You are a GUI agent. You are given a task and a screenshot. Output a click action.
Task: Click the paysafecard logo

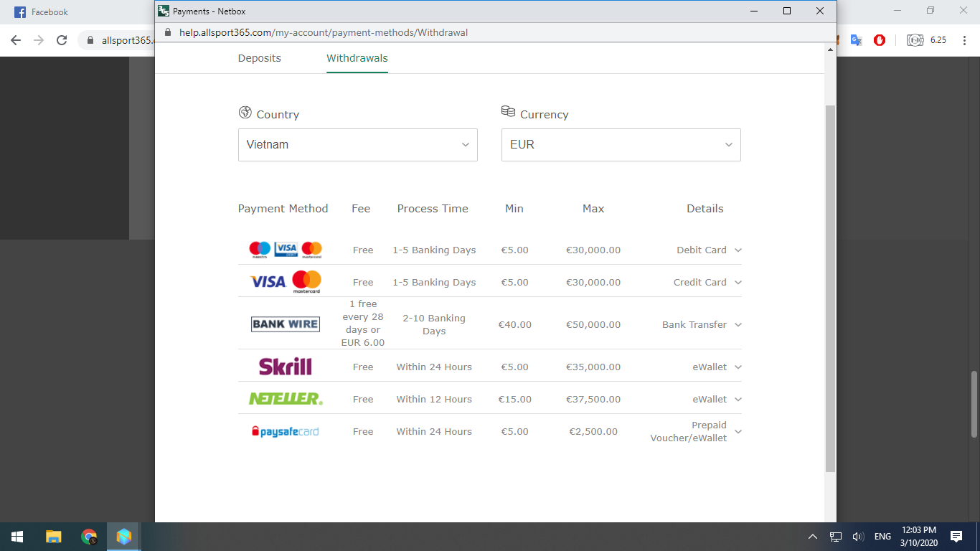pyautogui.click(x=286, y=431)
